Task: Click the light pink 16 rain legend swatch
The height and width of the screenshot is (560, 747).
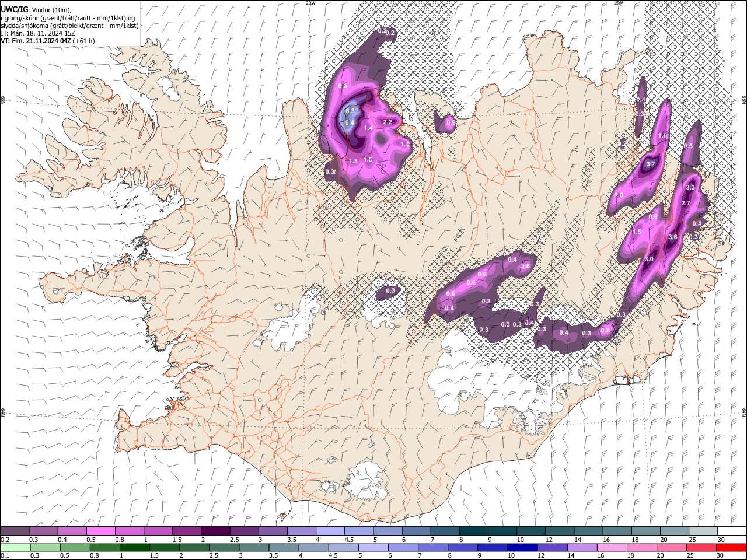Action: 612,547
